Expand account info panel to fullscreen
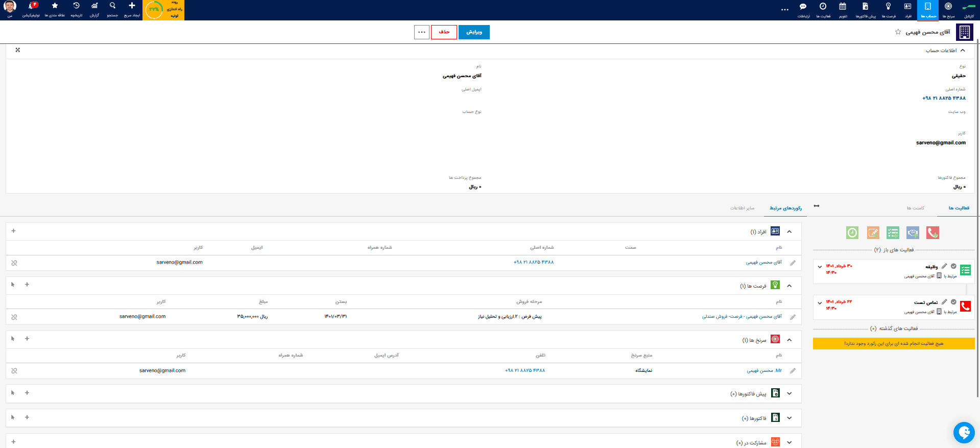Image resolution: width=980 pixels, height=448 pixels. [18, 50]
